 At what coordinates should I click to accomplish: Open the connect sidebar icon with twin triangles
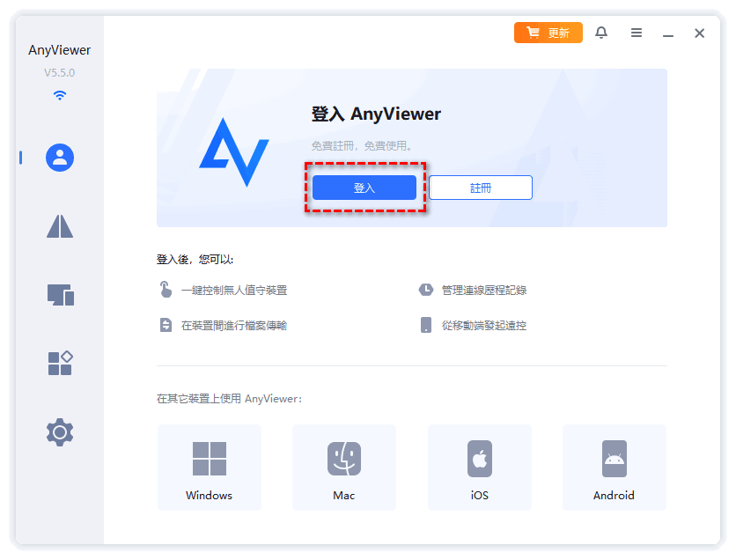(x=60, y=226)
